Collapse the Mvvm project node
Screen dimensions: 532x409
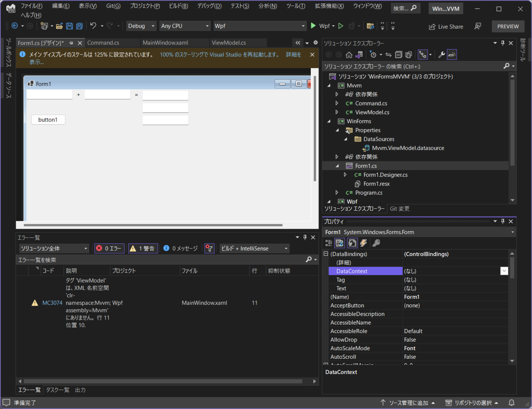click(x=329, y=85)
